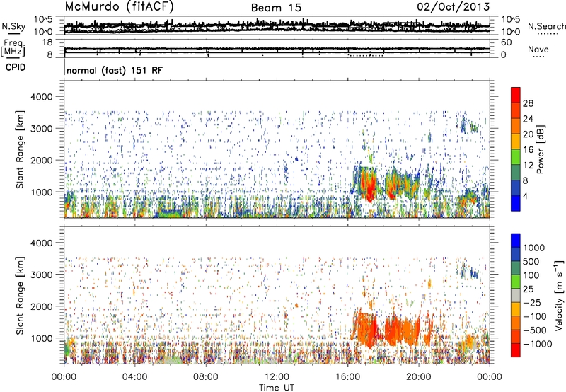Click the Nave legend label

(538, 50)
